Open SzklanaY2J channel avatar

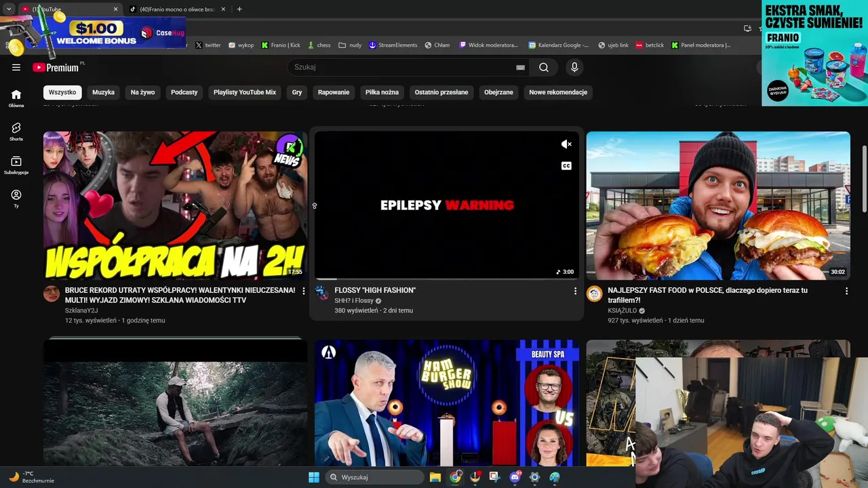click(52, 293)
